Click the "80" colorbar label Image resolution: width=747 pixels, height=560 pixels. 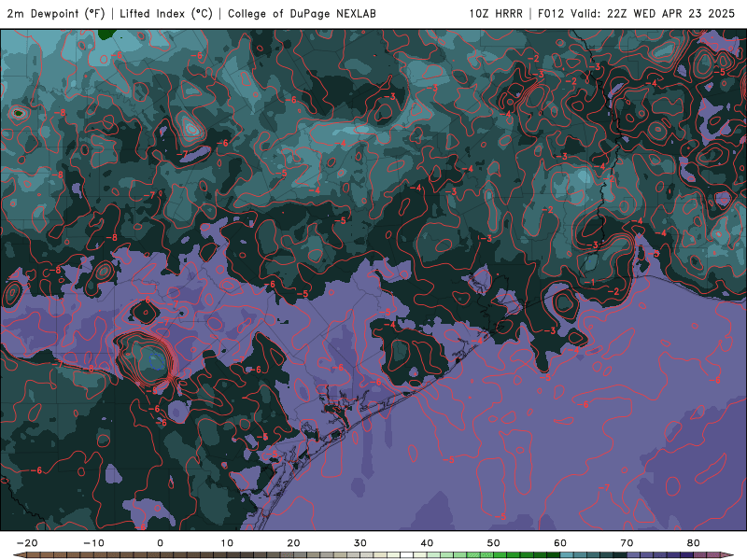pyautogui.click(x=694, y=543)
